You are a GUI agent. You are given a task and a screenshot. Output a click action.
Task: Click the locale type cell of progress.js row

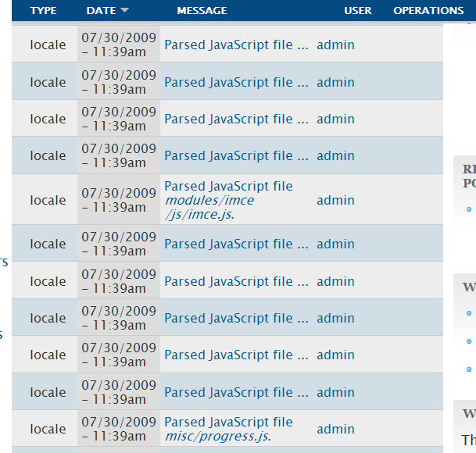tap(48, 429)
